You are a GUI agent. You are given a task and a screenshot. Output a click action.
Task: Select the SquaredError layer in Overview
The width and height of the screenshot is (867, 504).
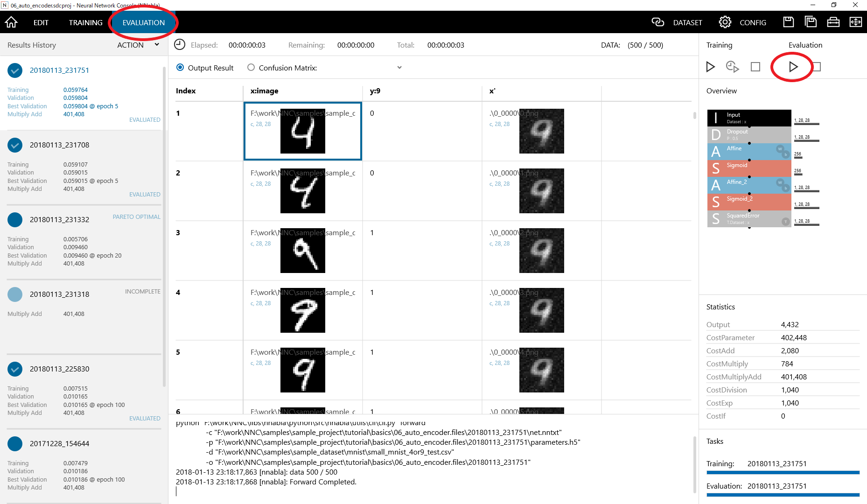tap(749, 218)
